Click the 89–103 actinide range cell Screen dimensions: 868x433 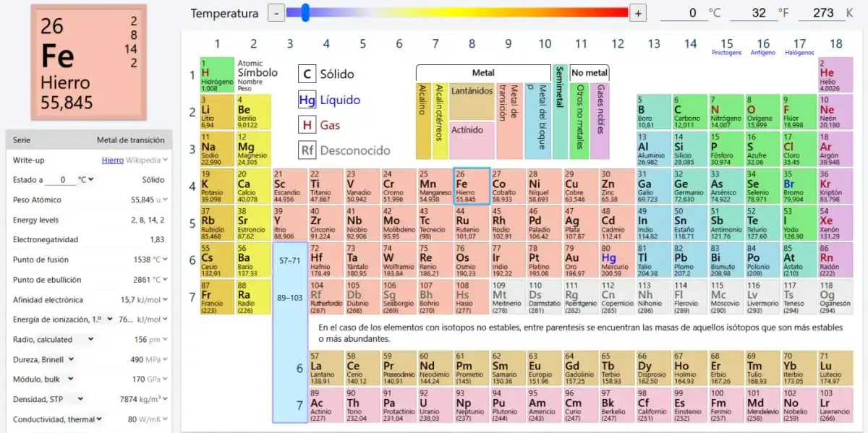click(289, 298)
